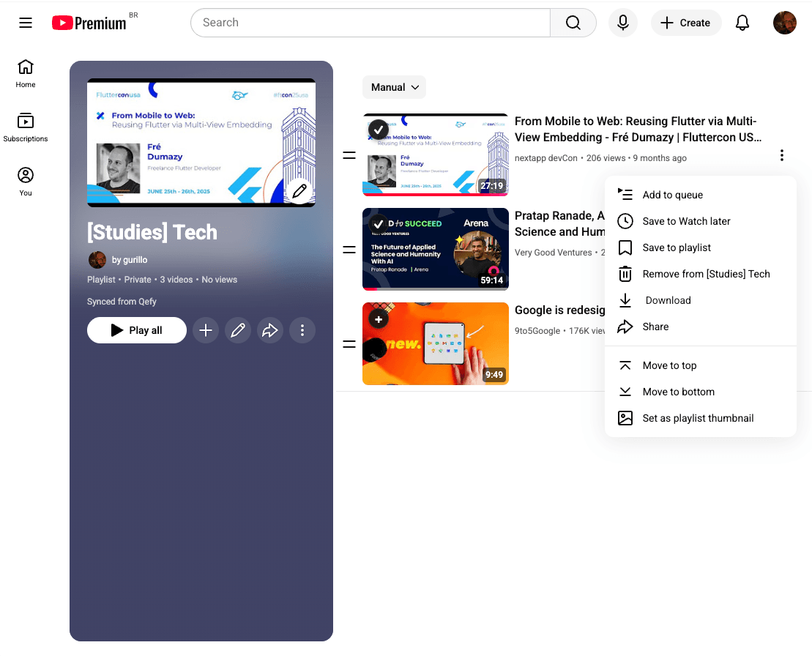The height and width of the screenshot is (656, 812).
Task: Toggle checkmark on Flutter video thumbnail
Action: [379, 129]
